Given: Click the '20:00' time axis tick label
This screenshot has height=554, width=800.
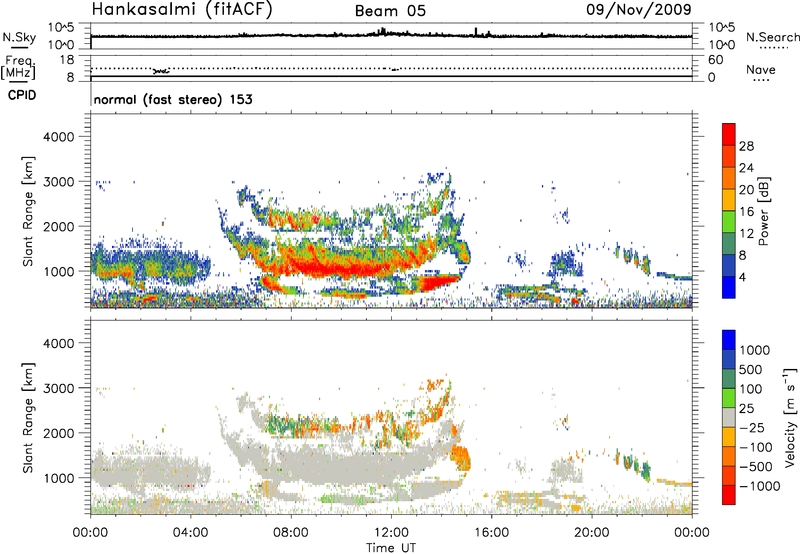Looking at the screenshot, I should tap(592, 533).
